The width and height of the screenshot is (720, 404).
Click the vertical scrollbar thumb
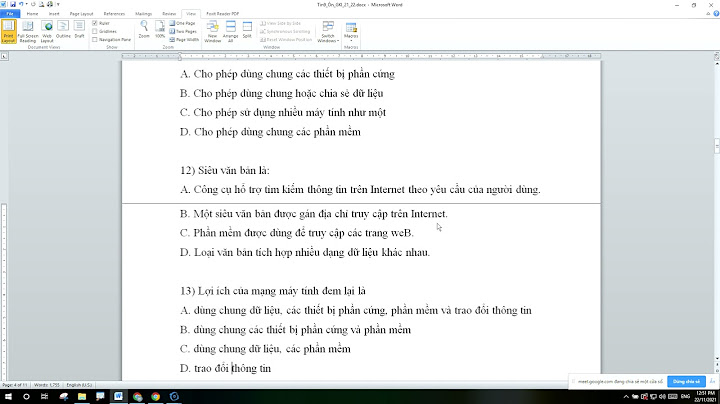717,146
